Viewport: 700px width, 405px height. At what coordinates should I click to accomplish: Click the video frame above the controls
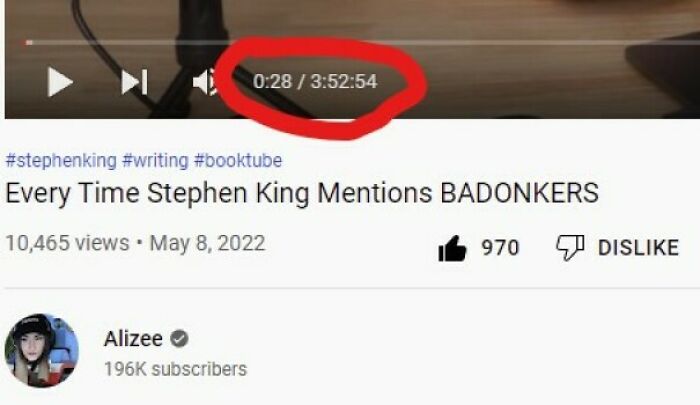click(x=352, y=18)
